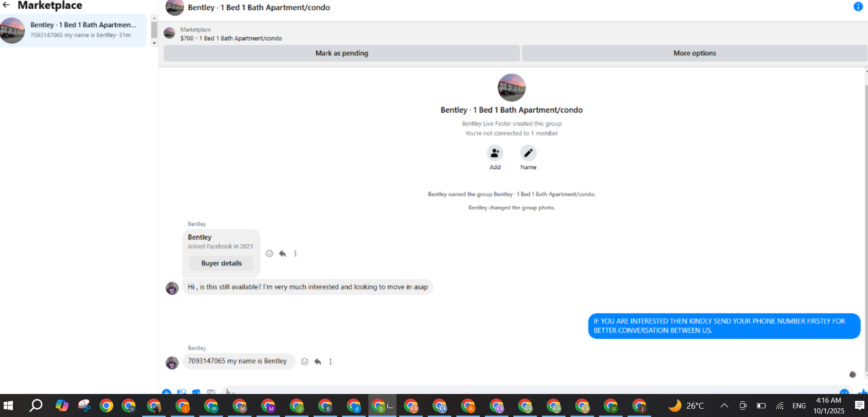
Task: Open More options for the listing
Action: coord(694,53)
